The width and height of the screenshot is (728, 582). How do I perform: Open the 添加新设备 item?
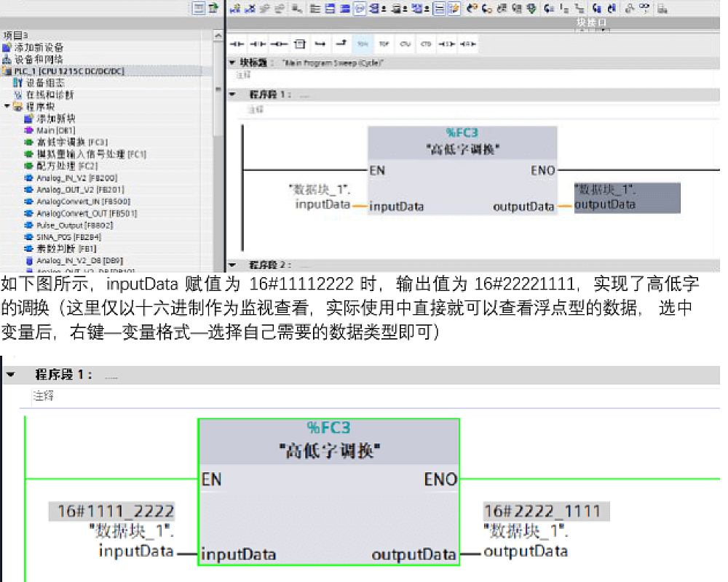tap(39, 47)
